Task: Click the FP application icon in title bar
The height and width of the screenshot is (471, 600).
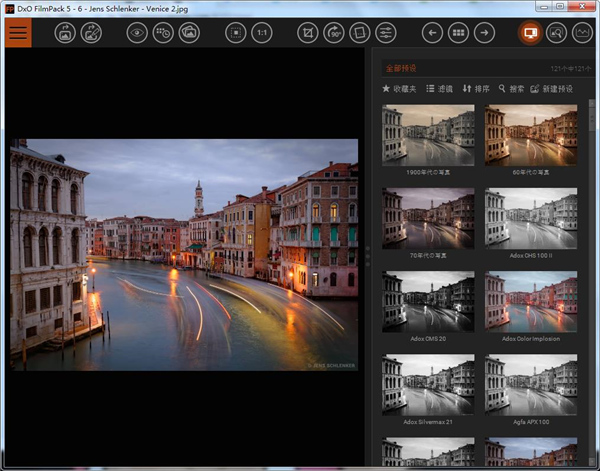Action: click(x=10, y=8)
